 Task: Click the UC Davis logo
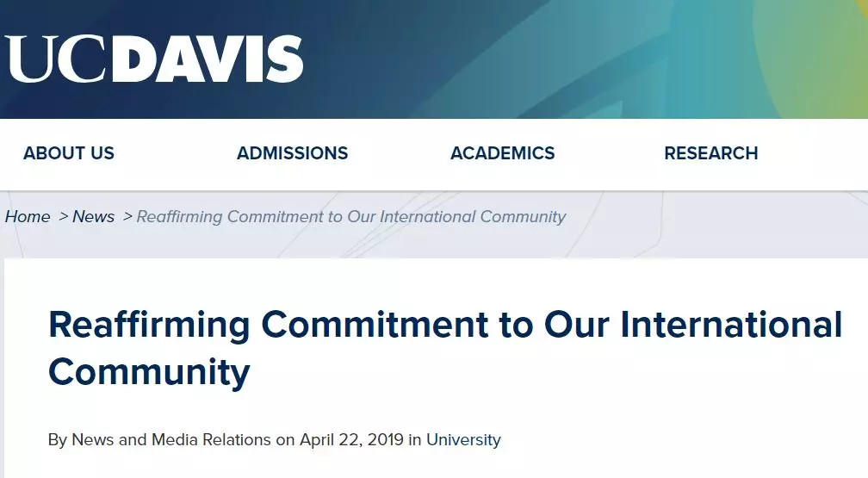coord(155,59)
